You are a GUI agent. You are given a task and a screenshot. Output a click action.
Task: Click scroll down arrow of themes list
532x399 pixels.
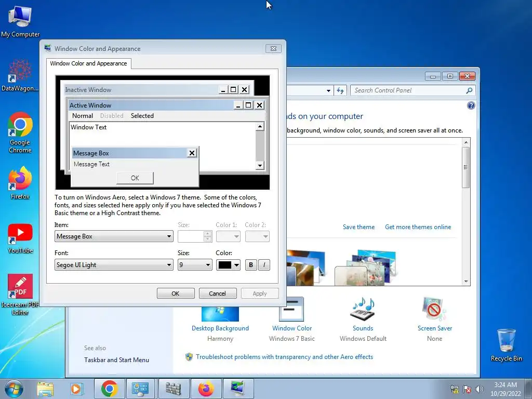pos(466,281)
